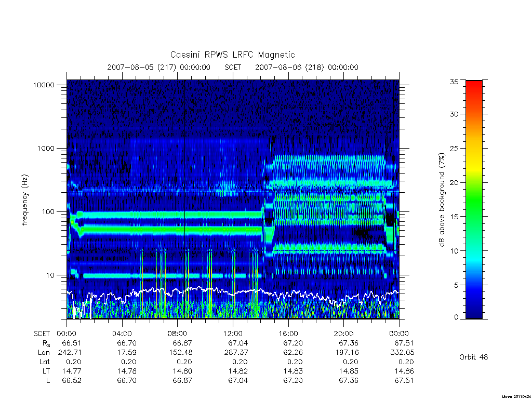Click the LT value "14.80"

[x=182, y=371]
